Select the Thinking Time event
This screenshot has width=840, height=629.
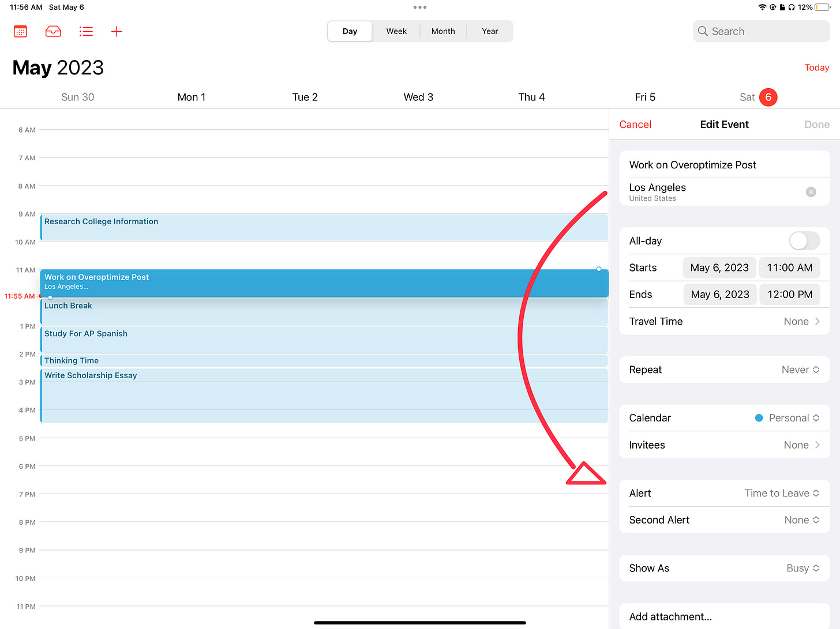[x=324, y=361]
